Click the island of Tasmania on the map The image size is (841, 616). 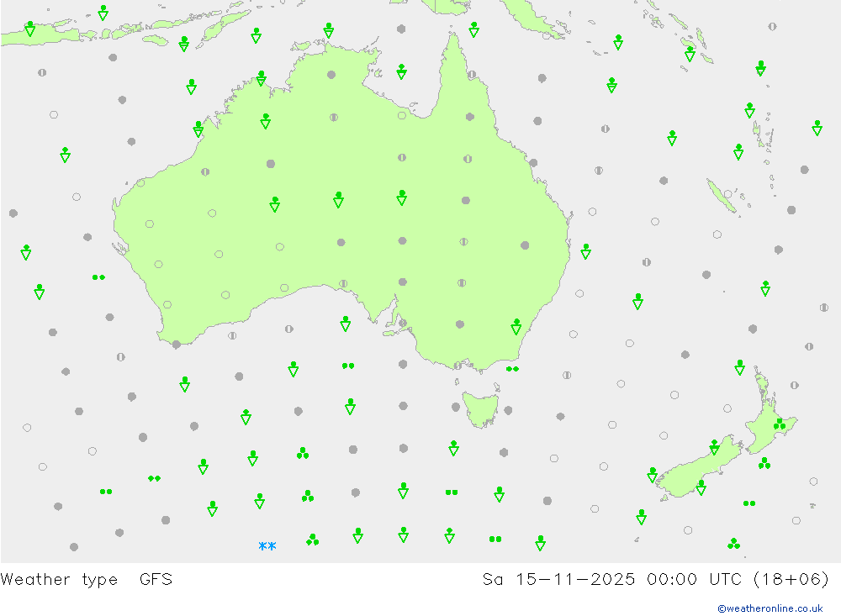coord(480,408)
